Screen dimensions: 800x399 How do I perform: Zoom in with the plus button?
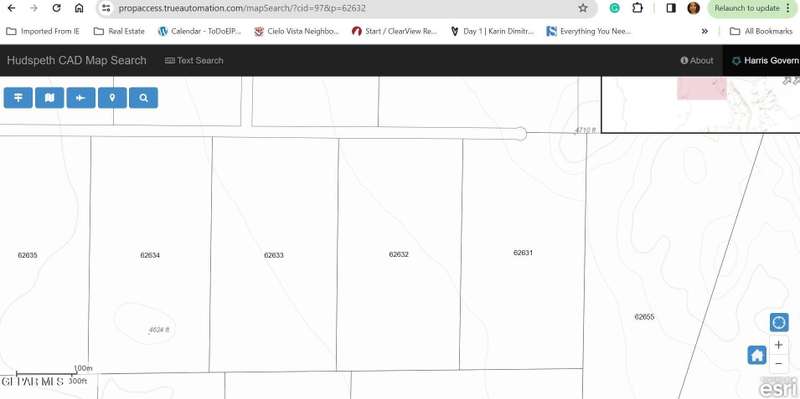click(x=779, y=345)
